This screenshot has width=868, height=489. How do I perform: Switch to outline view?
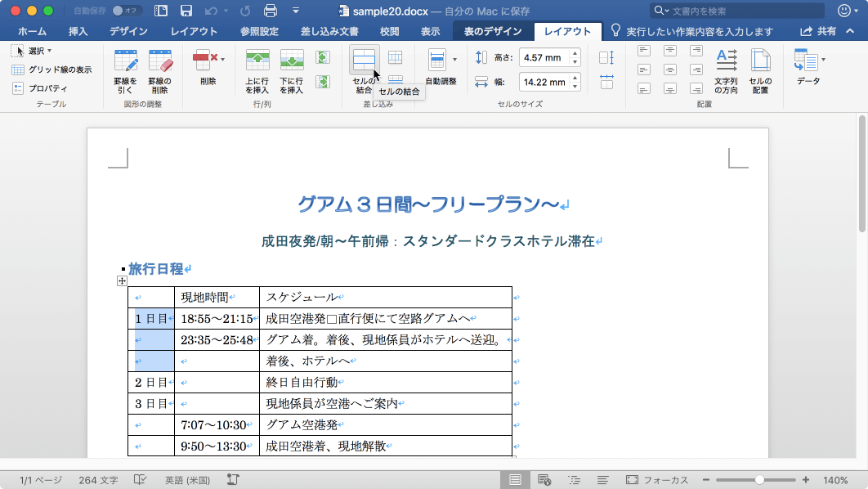(574, 479)
